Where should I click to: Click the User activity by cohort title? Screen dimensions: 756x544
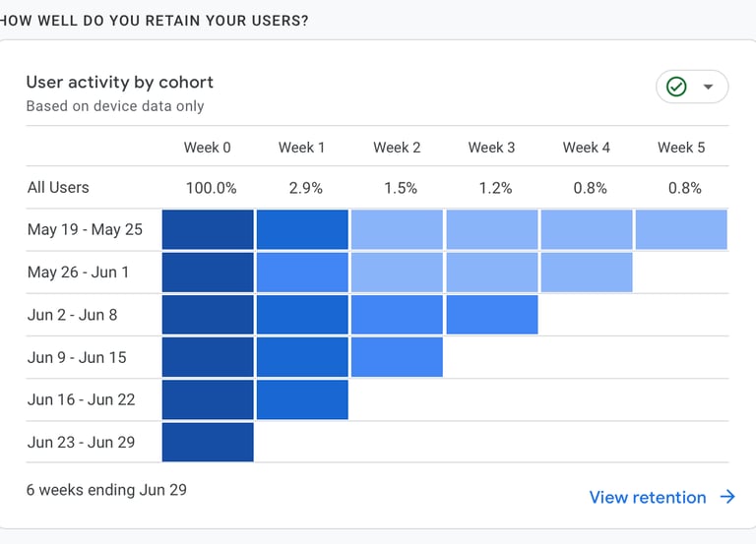coord(119,83)
